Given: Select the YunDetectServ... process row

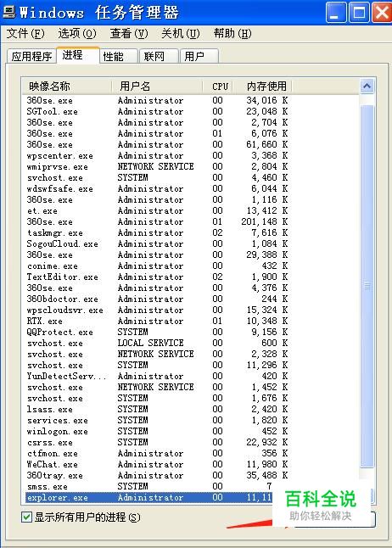Looking at the screenshot, I should (x=157, y=377).
